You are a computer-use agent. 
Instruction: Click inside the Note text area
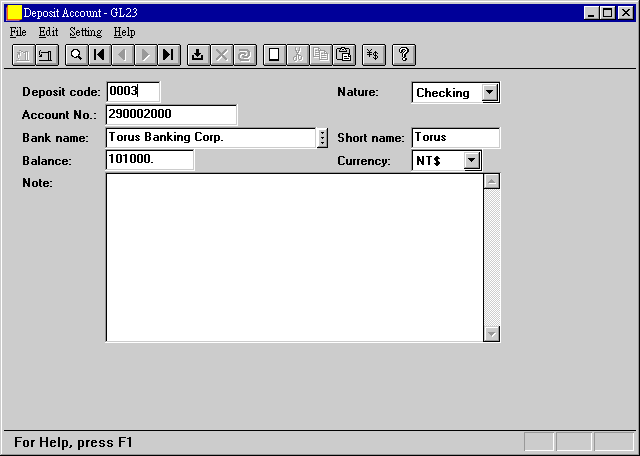294,257
